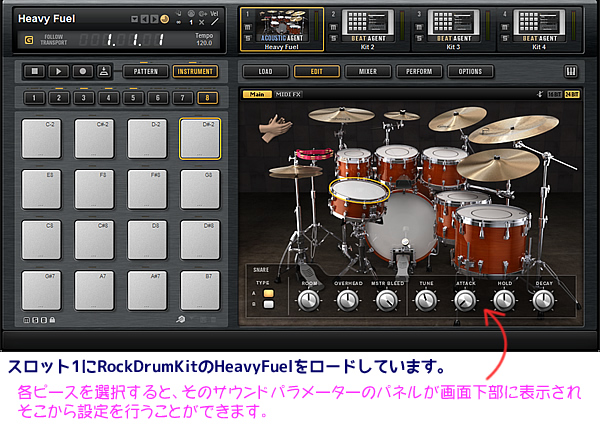Click the TUNE knob

(426, 300)
